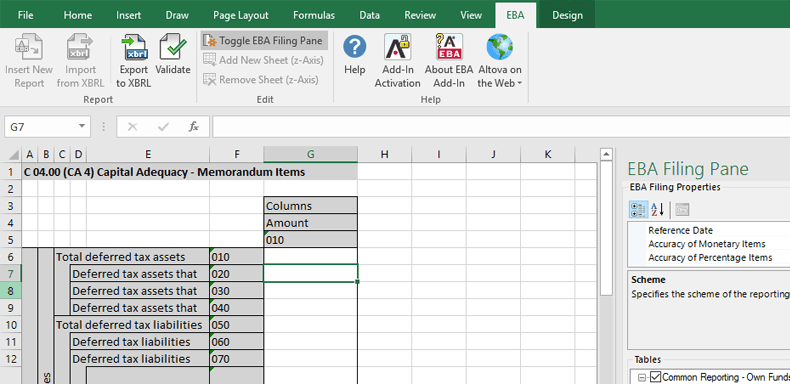Click the formula bar check mark icon
Image resolution: width=790 pixels, height=384 pixels.
[x=163, y=127]
